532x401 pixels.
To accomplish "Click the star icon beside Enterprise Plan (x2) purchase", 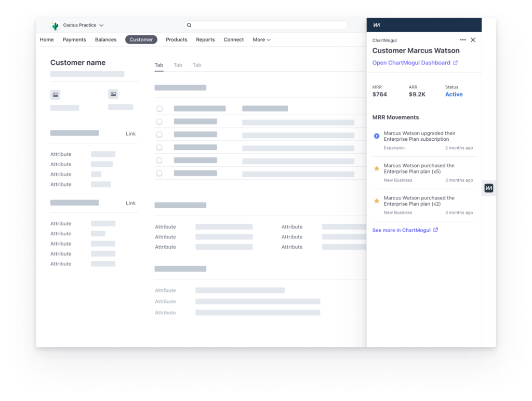I will [377, 201].
